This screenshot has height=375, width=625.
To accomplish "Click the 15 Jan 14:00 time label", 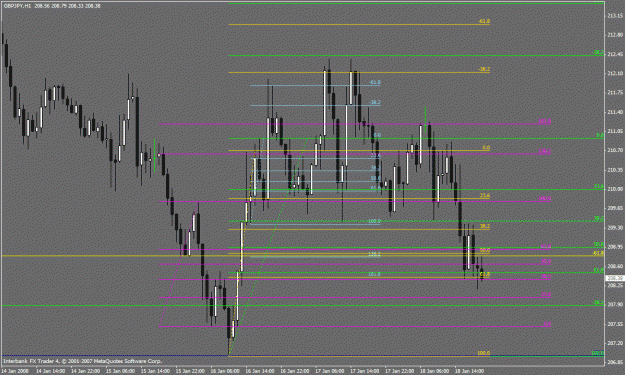I will tap(155, 371).
